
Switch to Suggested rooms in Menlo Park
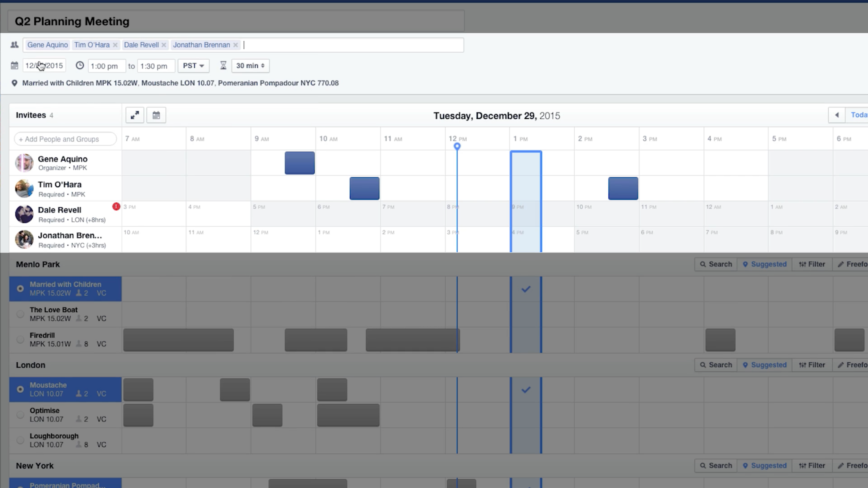[x=764, y=264]
